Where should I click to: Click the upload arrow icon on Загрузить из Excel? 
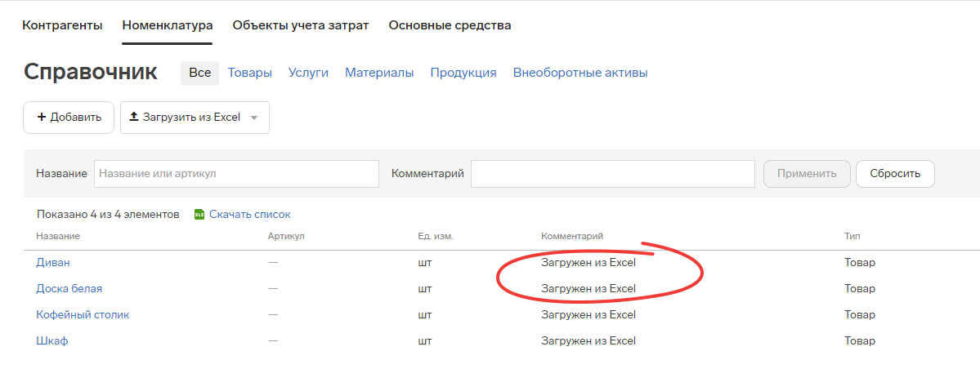(133, 117)
